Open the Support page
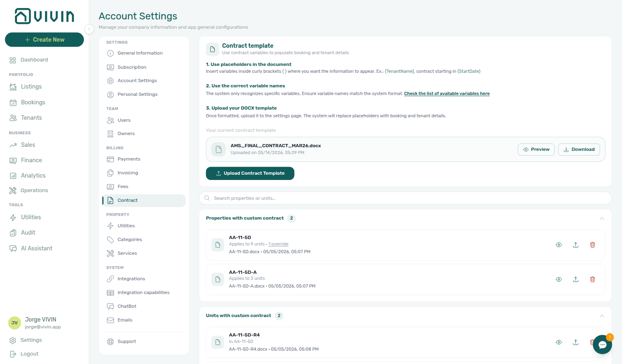Screen dimensions: 622x364 (121, 342)
